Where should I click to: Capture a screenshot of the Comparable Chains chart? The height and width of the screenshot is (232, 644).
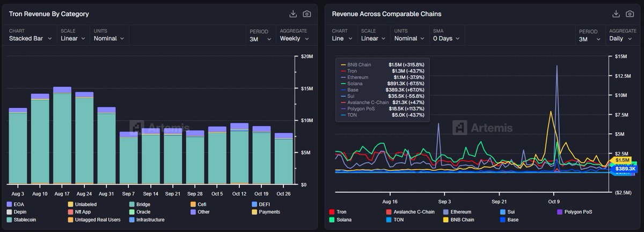pos(630,14)
